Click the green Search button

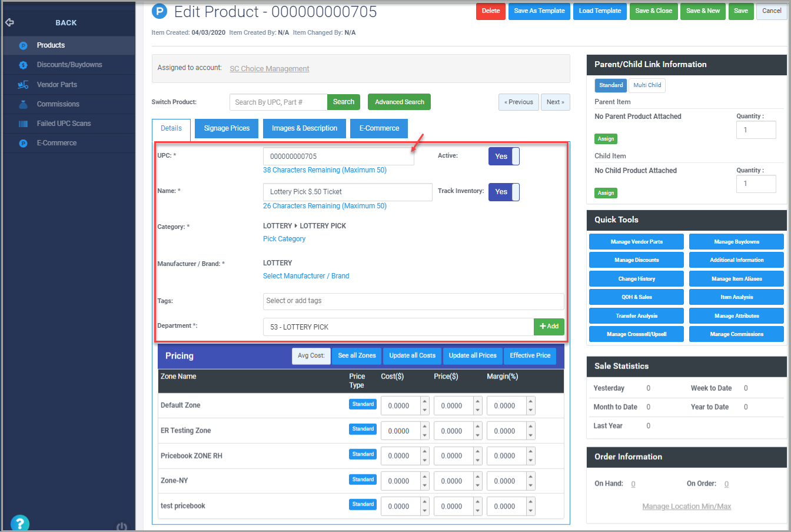[344, 102]
